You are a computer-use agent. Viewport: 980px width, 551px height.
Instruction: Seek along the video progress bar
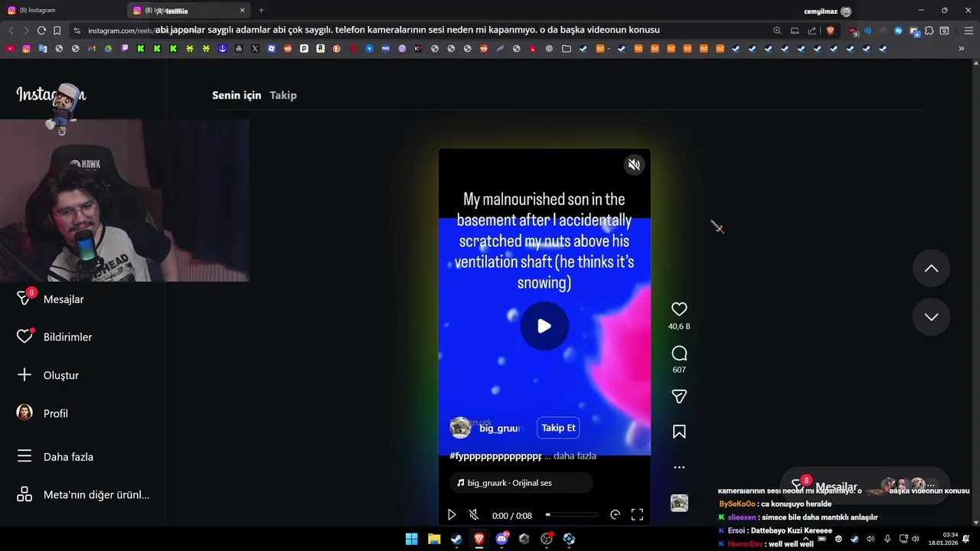coord(572,515)
